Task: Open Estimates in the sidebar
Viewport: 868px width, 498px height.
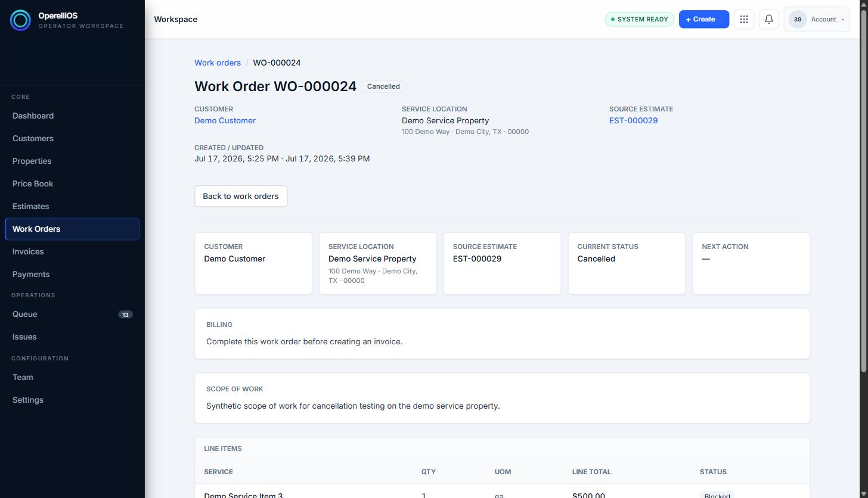Action: [72, 206]
